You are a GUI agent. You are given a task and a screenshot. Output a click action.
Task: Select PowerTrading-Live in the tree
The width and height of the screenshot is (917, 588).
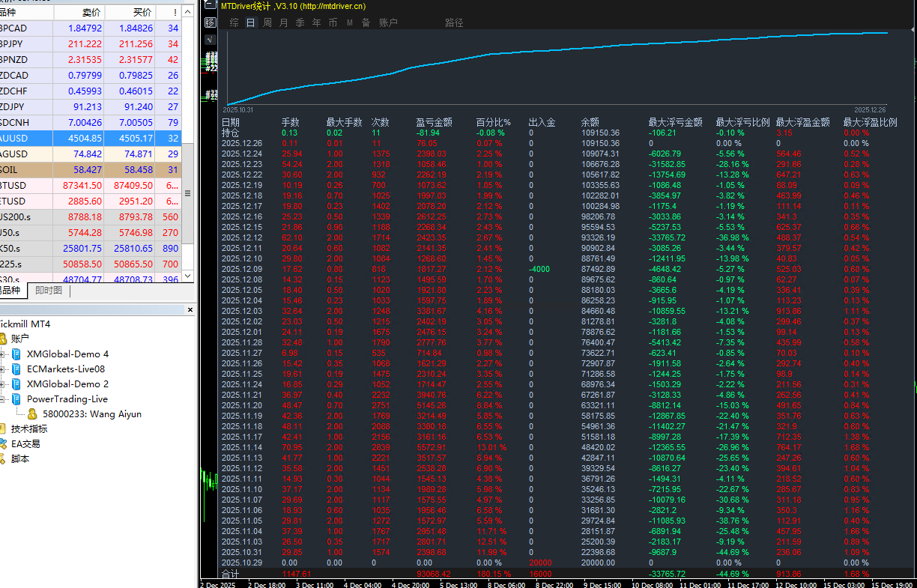click(x=67, y=399)
